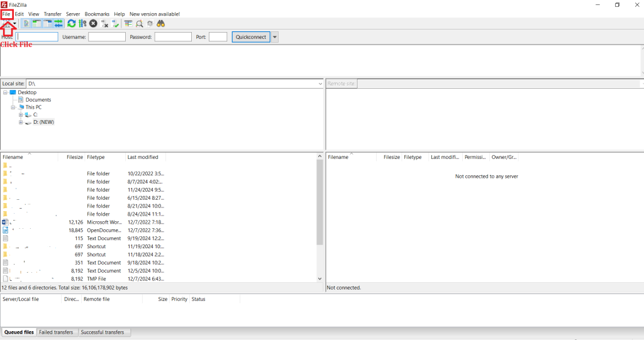644x340 pixels.
Task: Click the Priority queue column header
Action: (x=179, y=299)
